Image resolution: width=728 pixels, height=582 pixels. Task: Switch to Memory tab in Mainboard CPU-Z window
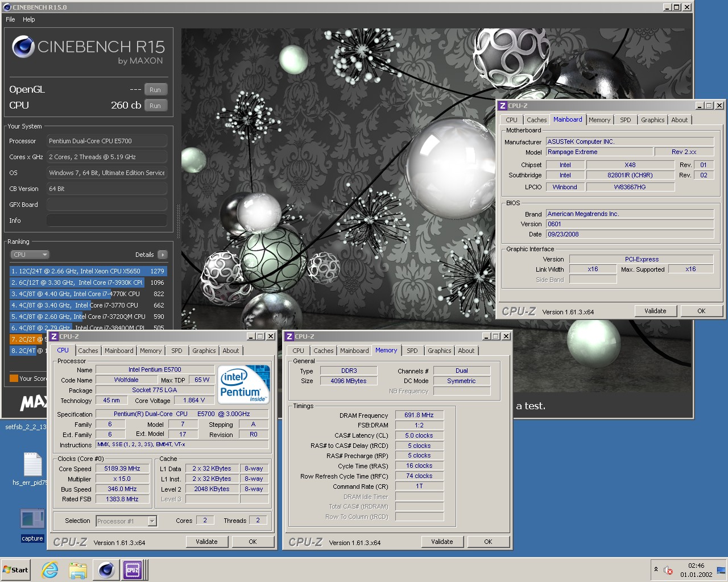599,120
